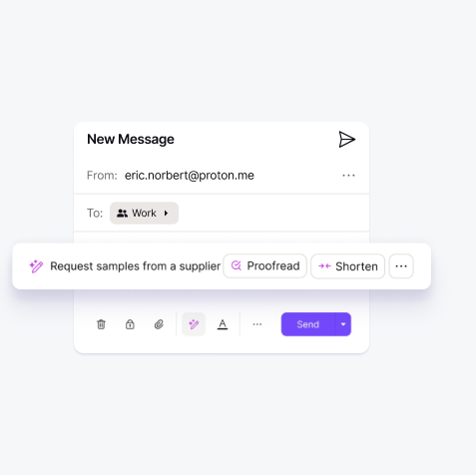Click the magic pen icon beside the prompt
The width and height of the screenshot is (476, 475).
[x=36, y=266]
